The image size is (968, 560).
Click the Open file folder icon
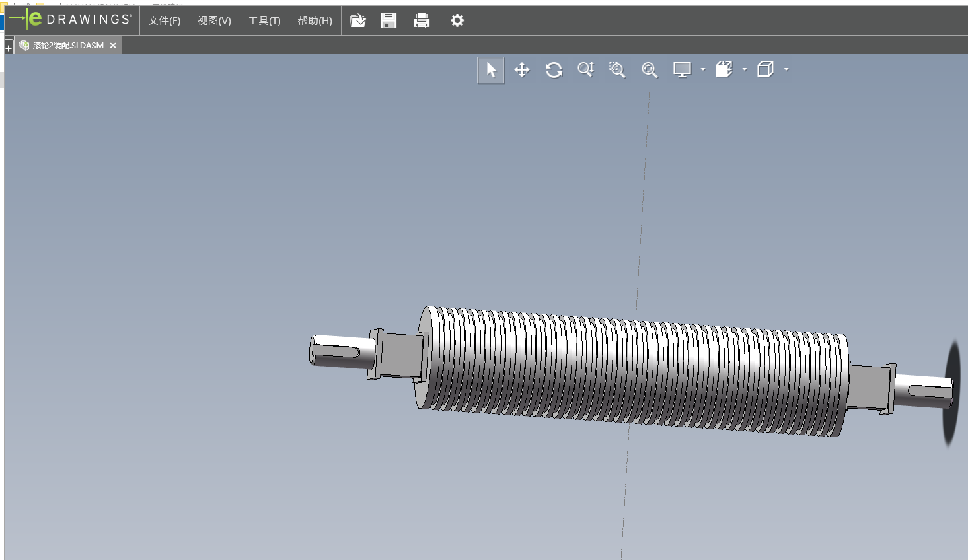pyautogui.click(x=357, y=21)
